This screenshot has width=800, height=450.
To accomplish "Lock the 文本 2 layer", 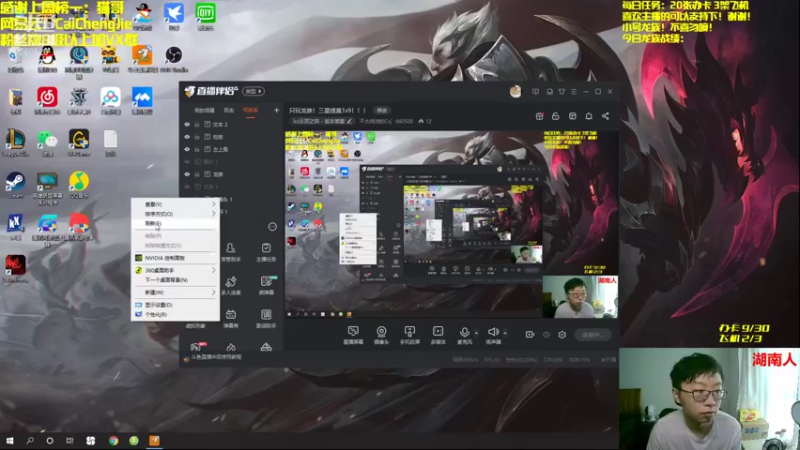I will coord(197,124).
